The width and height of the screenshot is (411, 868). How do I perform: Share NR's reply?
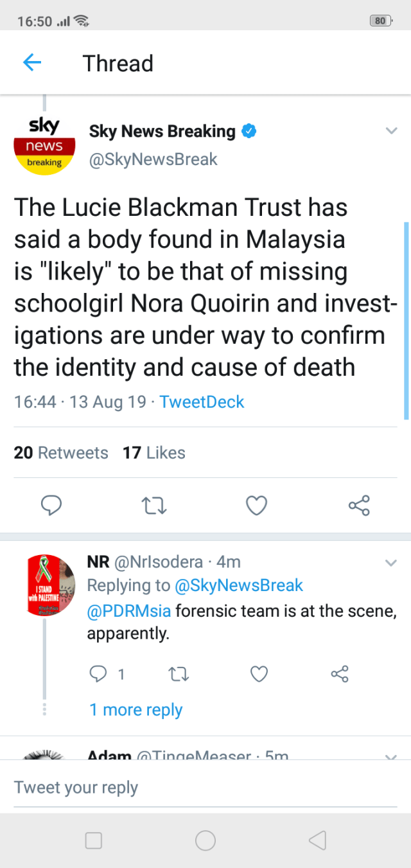(x=339, y=674)
